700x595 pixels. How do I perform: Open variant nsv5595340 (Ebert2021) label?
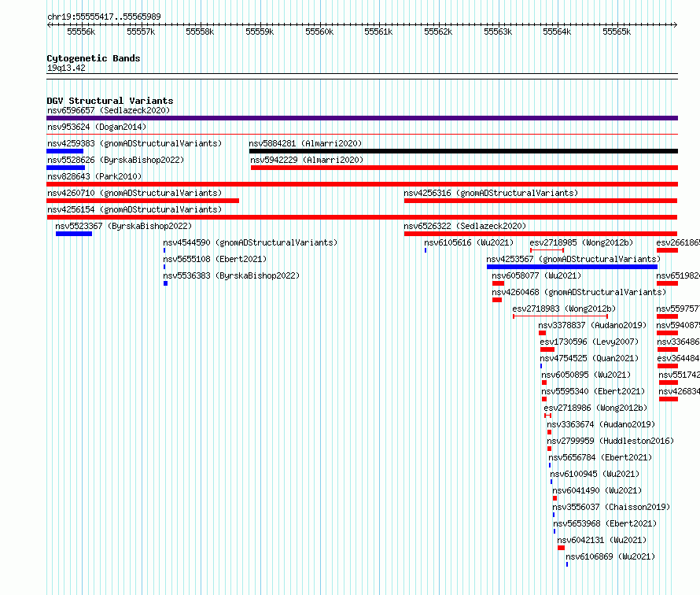pyautogui.click(x=593, y=391)
